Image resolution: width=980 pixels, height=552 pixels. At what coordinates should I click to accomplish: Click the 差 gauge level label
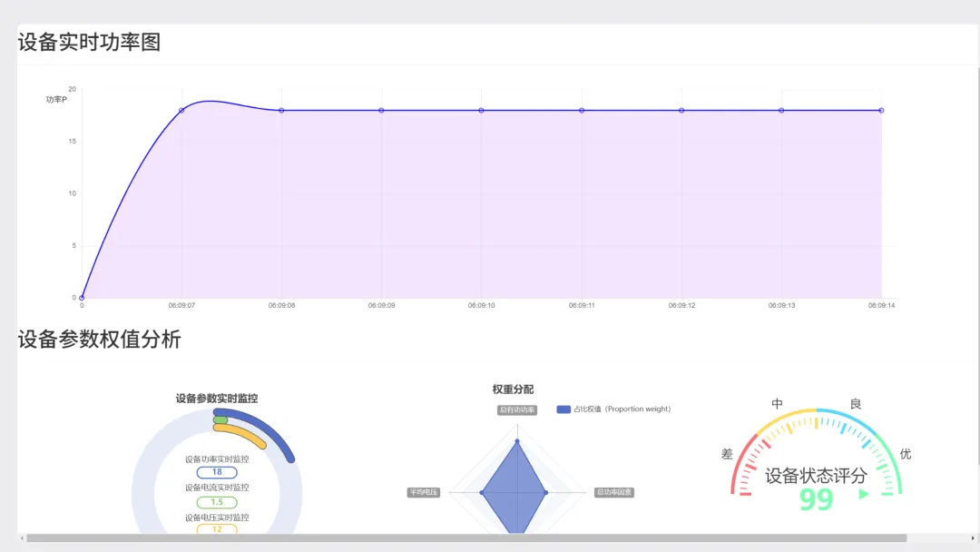727,455
